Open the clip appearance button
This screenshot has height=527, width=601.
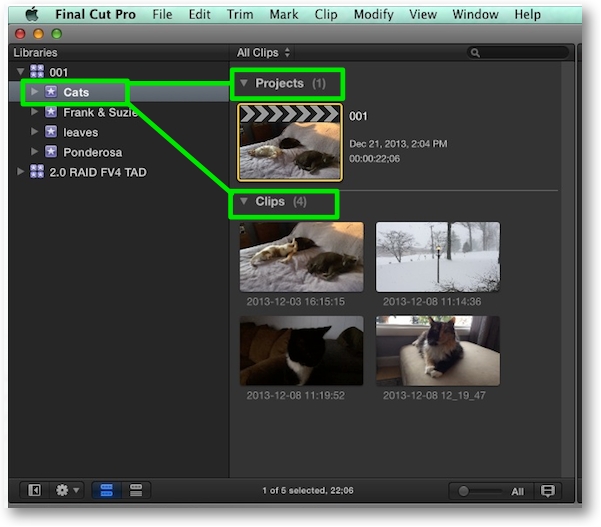(x=547, y=491)
